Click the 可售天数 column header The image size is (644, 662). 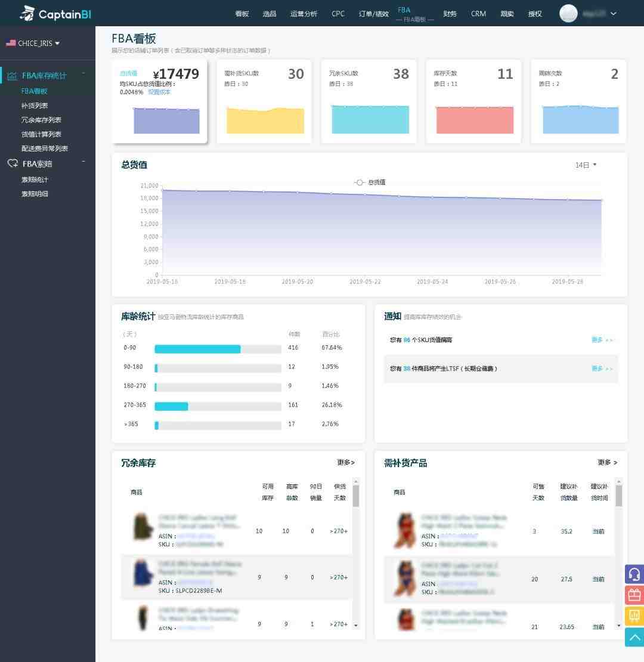538,492
